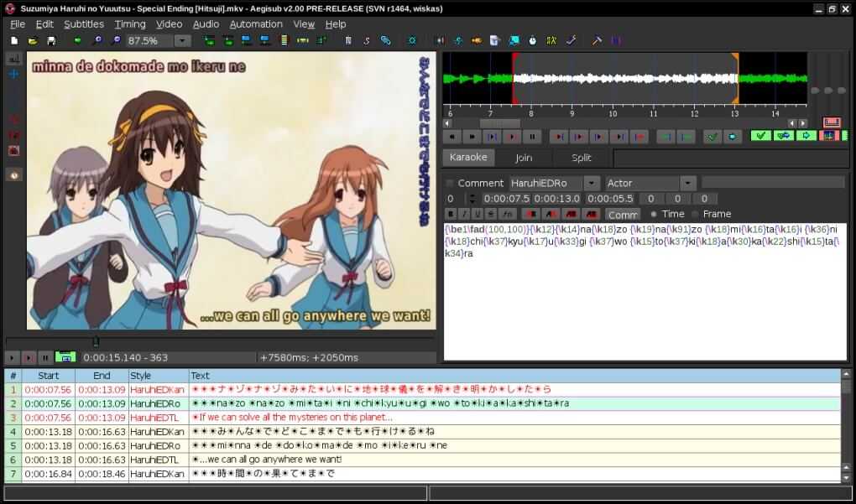Click the video seek bar slider

coord(96,341)
